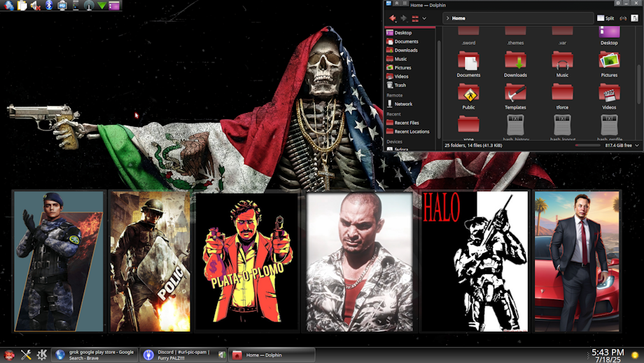Click the forward navigation arrow in Dolphin
The image size is (644, 363).
(404, 18)
